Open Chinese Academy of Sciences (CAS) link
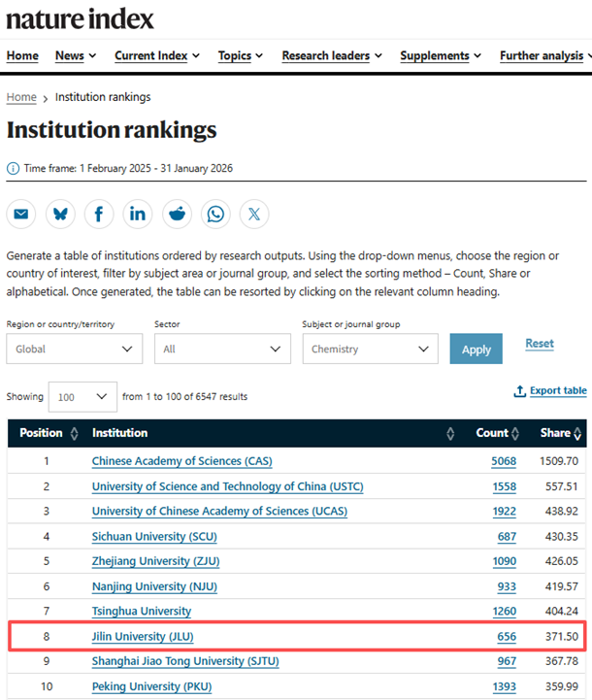592x700 pixels. click(182, 461)
